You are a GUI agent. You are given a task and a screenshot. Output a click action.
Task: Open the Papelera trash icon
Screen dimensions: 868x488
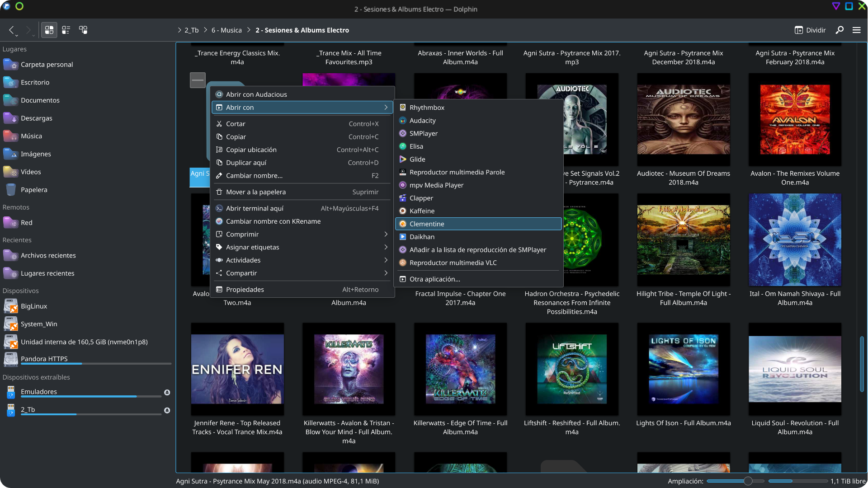pos(10,190)
